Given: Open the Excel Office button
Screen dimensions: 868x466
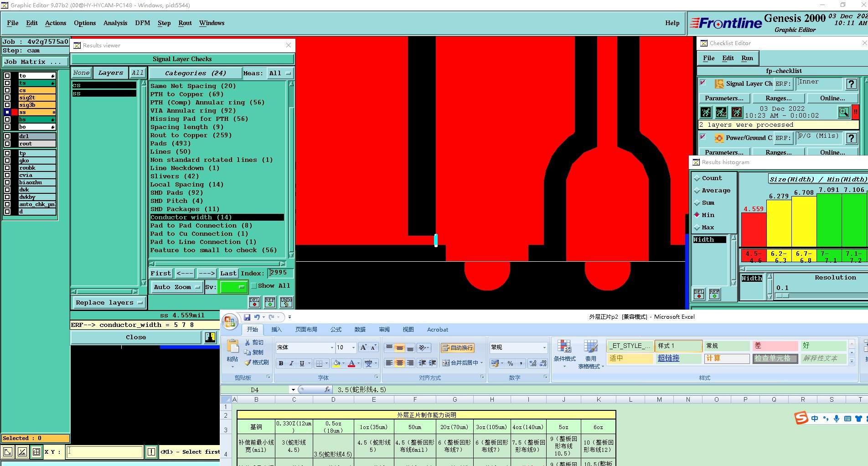Looking at the screenshot, I should (230, 321).
